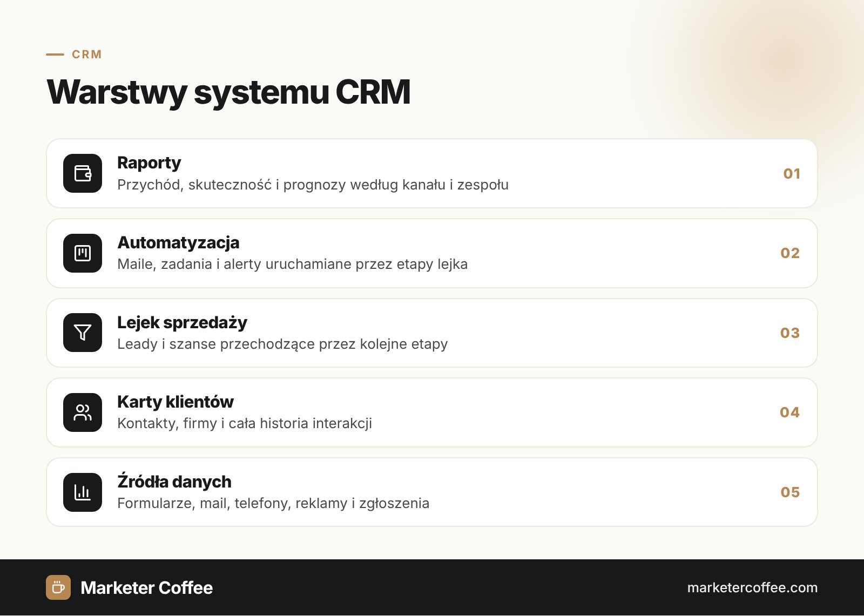Click the coffee cup logo icon in the footer
This screenshot has width=864, height=616.
[58, 587]
